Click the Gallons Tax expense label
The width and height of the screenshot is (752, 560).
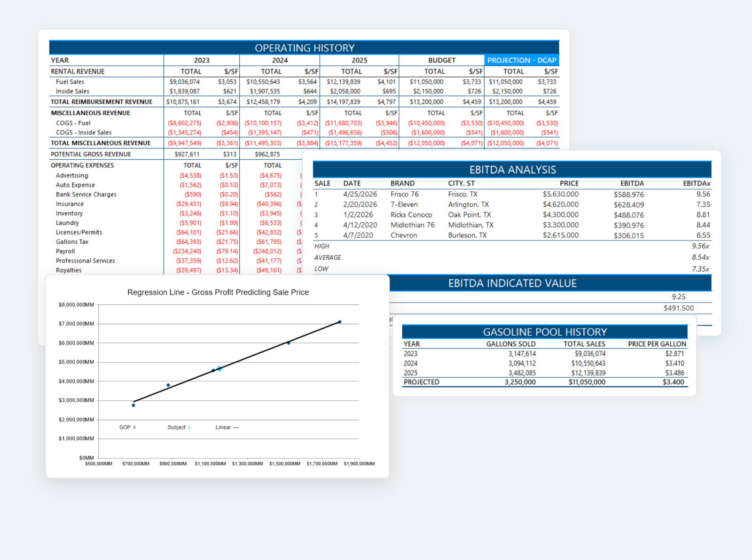[72, 242]
